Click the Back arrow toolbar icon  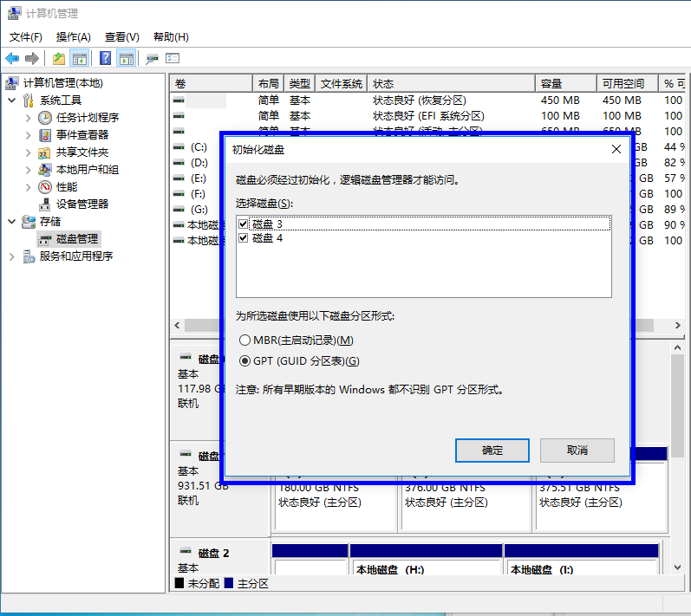click(12, 58)
